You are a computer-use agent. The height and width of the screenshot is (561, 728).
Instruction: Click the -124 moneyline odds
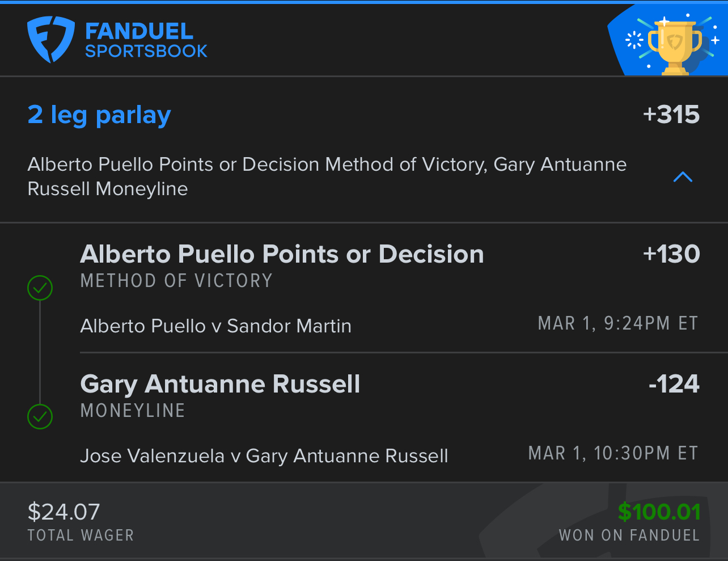pos(674,384)
